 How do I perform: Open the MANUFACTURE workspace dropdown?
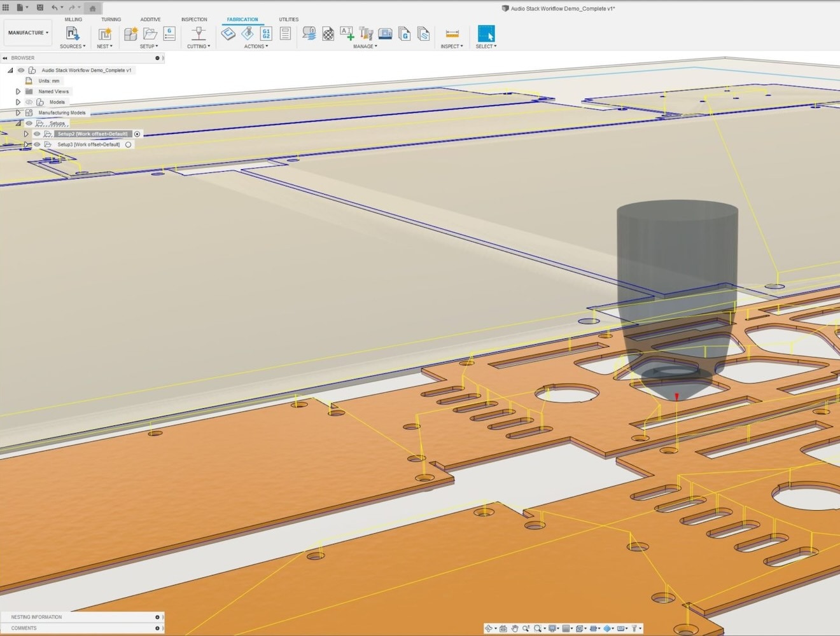pyautogui.click(x=27, y=32)
